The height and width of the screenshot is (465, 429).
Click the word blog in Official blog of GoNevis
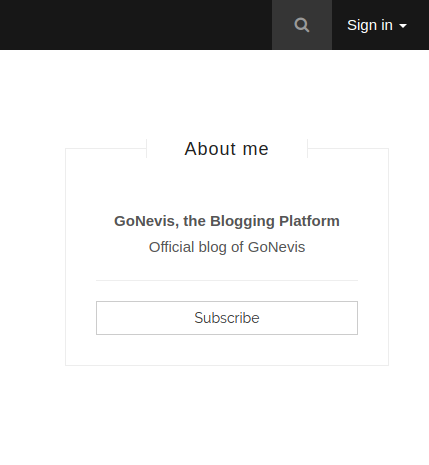(x=213, y=247)
